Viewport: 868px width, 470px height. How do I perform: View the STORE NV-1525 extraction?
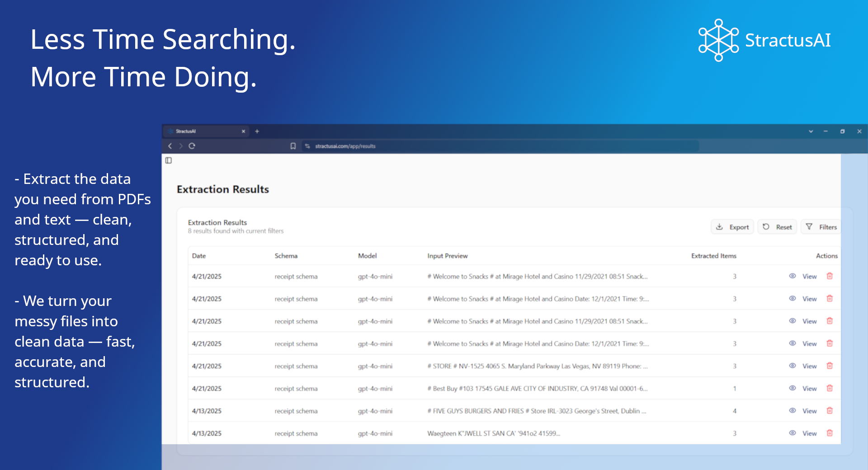click(x=809, y=367)
